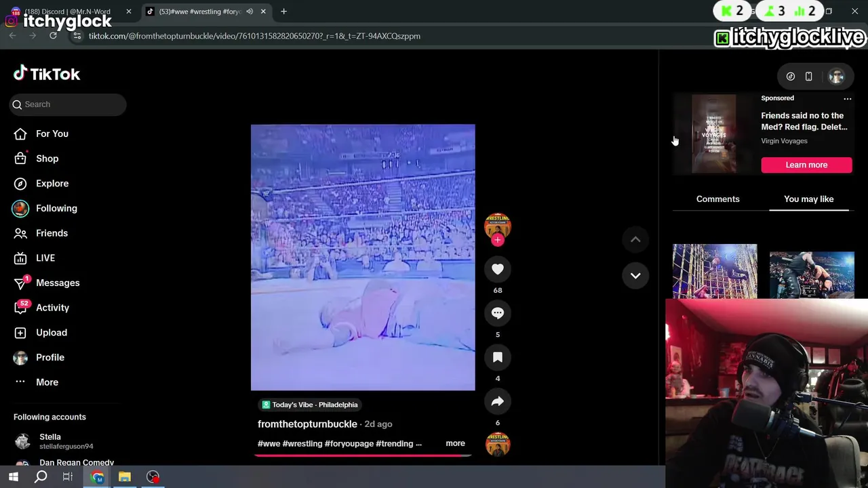Open the Virgin Voyages ad thumbnail
This screenshot has height=488, width=868.
click(x=713, y=134)
